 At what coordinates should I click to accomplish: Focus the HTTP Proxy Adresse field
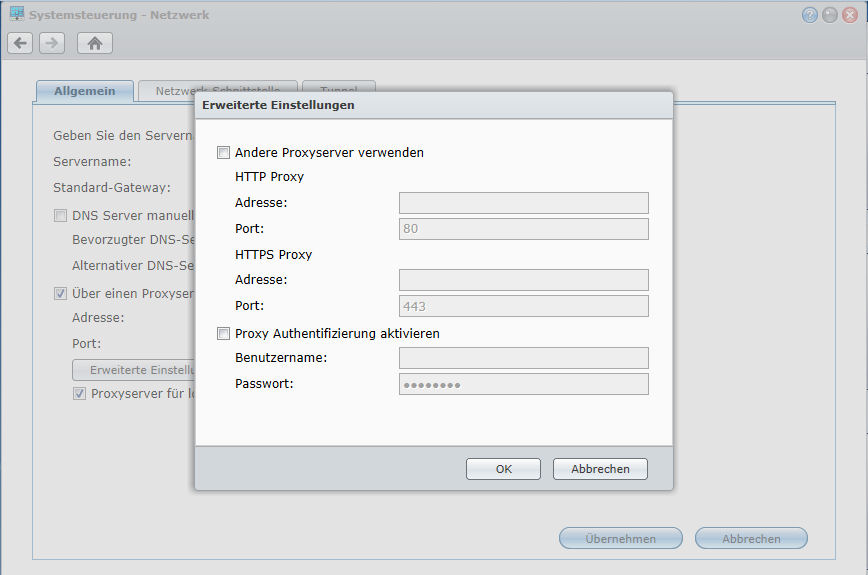coord(523,203)
